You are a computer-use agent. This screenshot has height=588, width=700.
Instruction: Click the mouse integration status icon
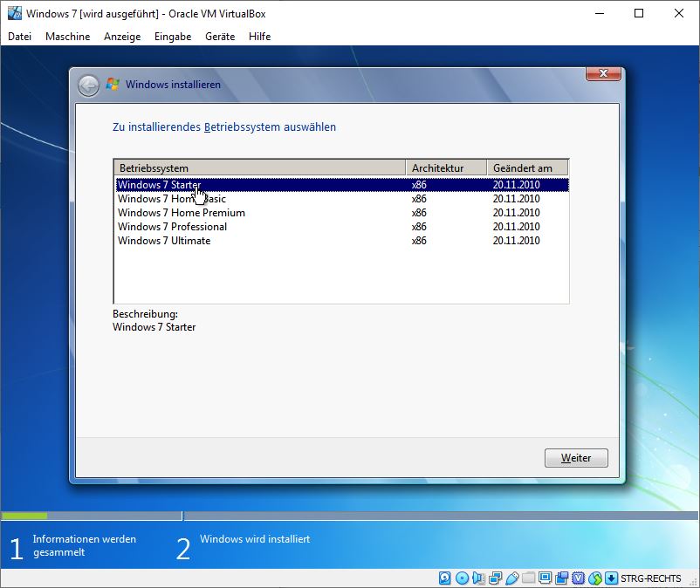point(595,578)
